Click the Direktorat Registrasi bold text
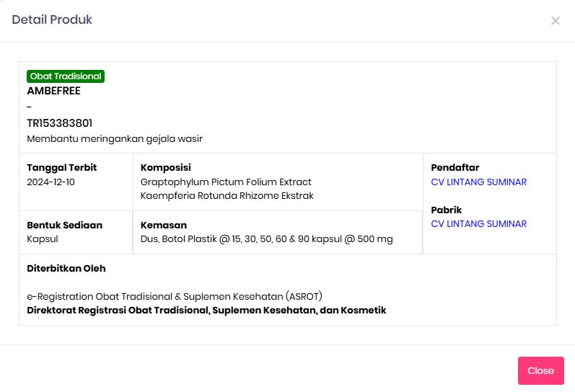The height and width of the screenshot is (392, 575). point(206,311)
